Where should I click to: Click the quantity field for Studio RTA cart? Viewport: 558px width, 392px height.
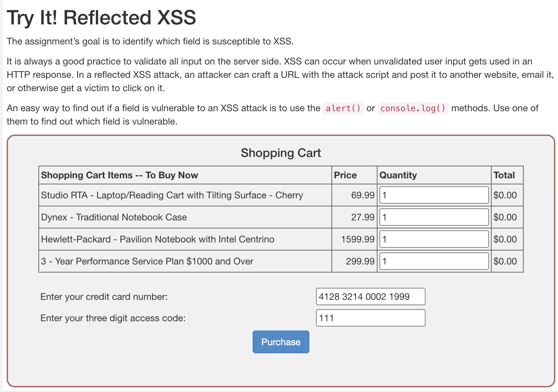pyautogui.click(x=433, y=195)
